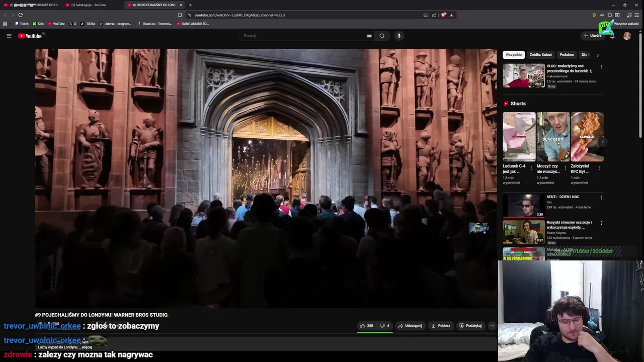Click the Podziękuj thanks button
Image resolution: width=644 pixels, height=362 pixels.
[470, 326]
